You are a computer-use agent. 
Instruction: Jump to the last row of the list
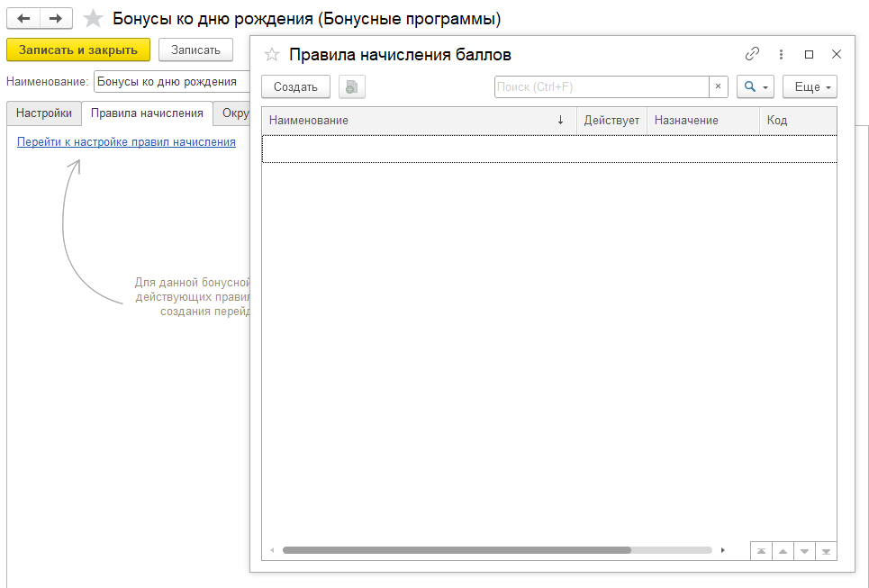pos(826,551)
